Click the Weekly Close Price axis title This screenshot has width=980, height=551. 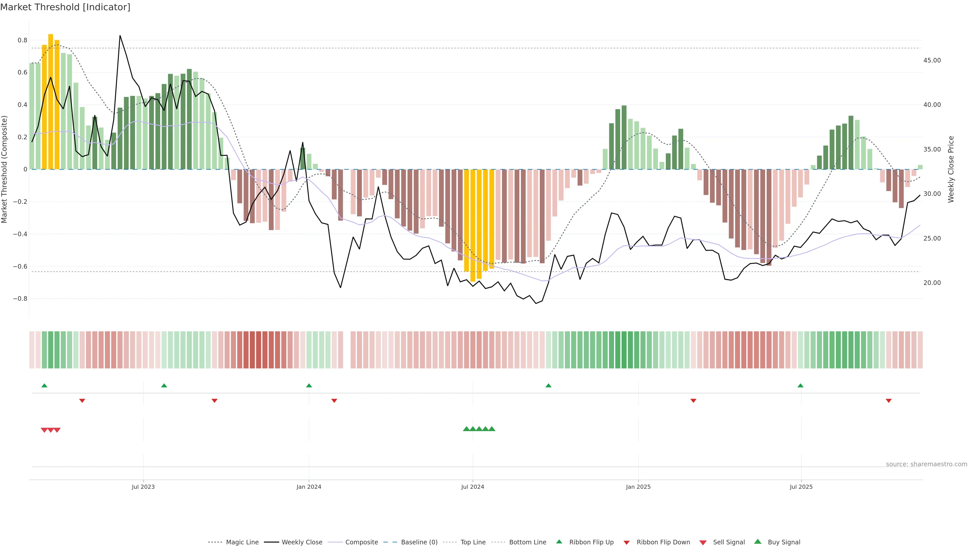click(951, 169)
